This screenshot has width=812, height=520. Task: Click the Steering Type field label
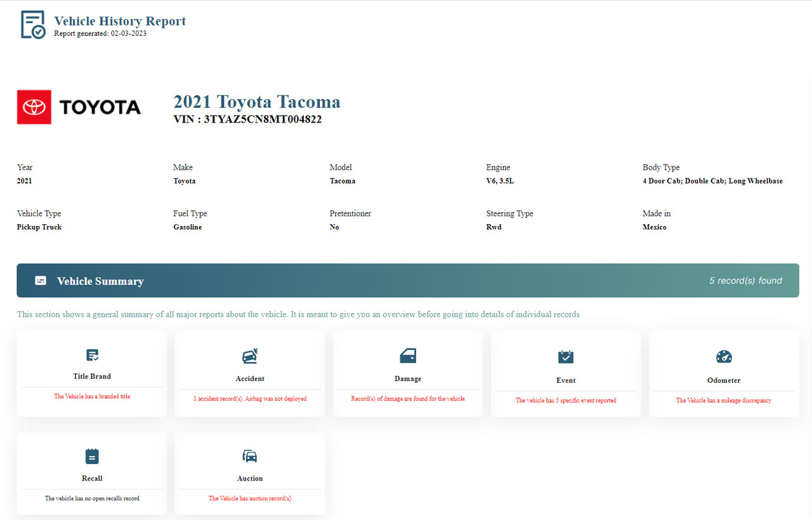(x=510, y=214)
